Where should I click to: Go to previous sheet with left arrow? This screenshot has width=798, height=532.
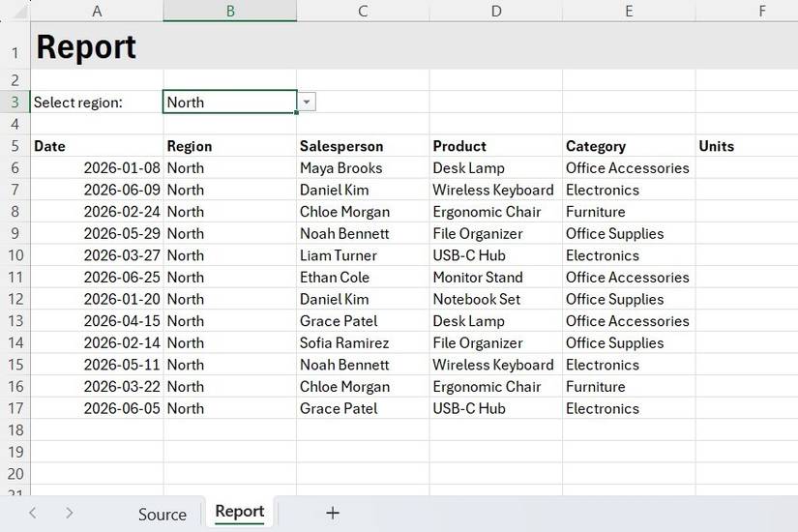33,513
